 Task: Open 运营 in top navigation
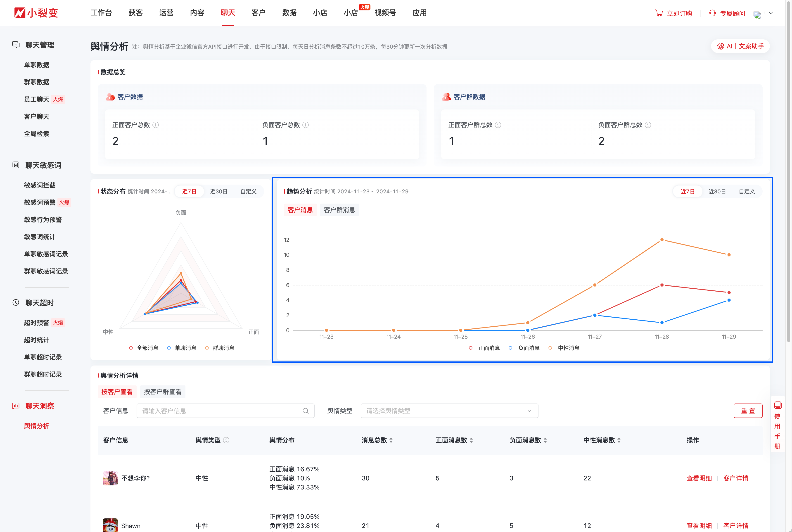pos(166,13)
